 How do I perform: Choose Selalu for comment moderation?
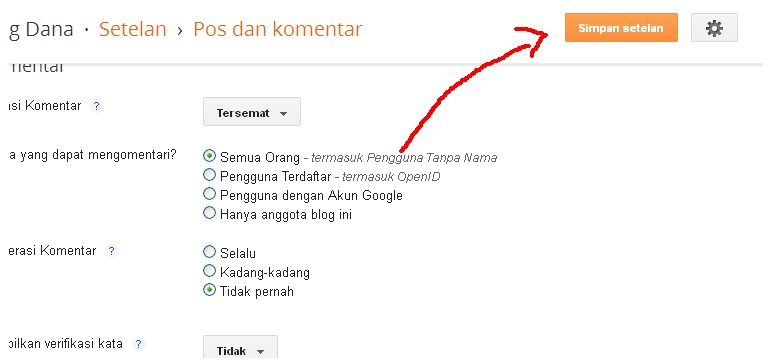pos(209,252)
